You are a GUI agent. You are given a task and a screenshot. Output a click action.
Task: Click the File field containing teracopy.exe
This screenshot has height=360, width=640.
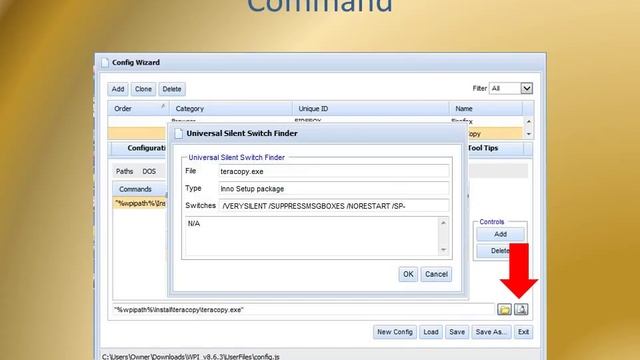coord(333,171)
